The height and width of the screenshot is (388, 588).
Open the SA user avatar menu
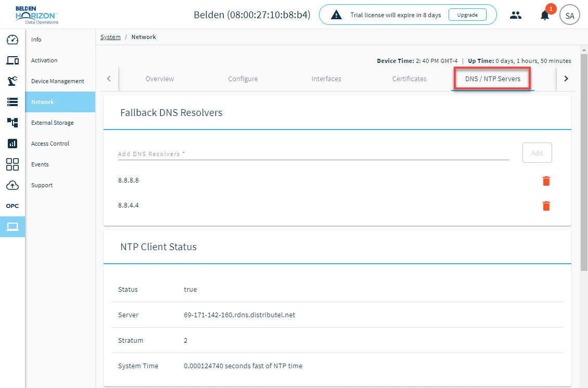pos(570,16)
